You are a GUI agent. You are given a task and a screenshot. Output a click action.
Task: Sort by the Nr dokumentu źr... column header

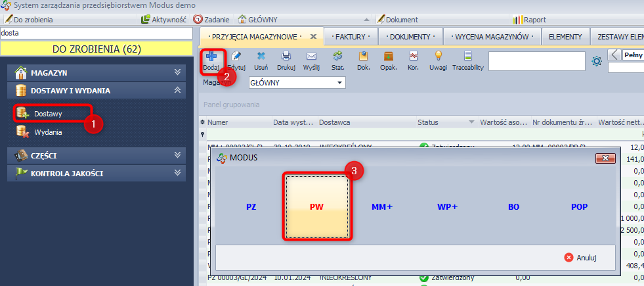(563, 122)
